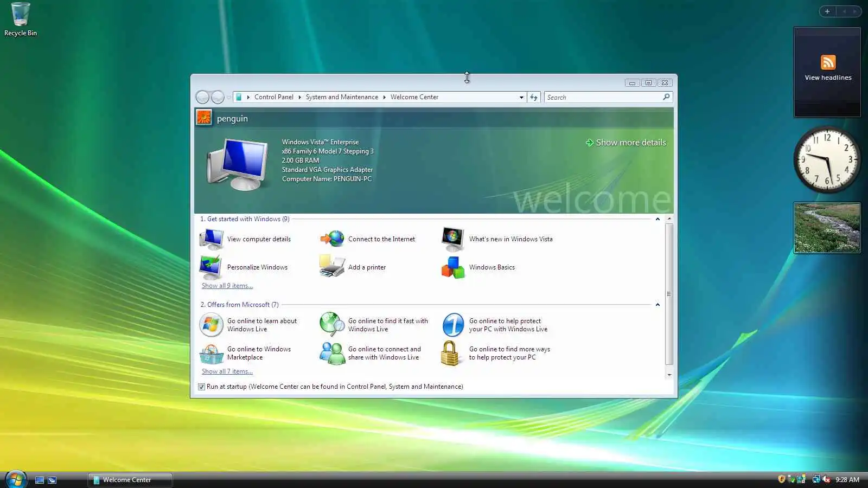This screenshot has width=868, height=488.
Task: Click the Standard VGA Graphics Adapter text
Action: coord(327,170)
